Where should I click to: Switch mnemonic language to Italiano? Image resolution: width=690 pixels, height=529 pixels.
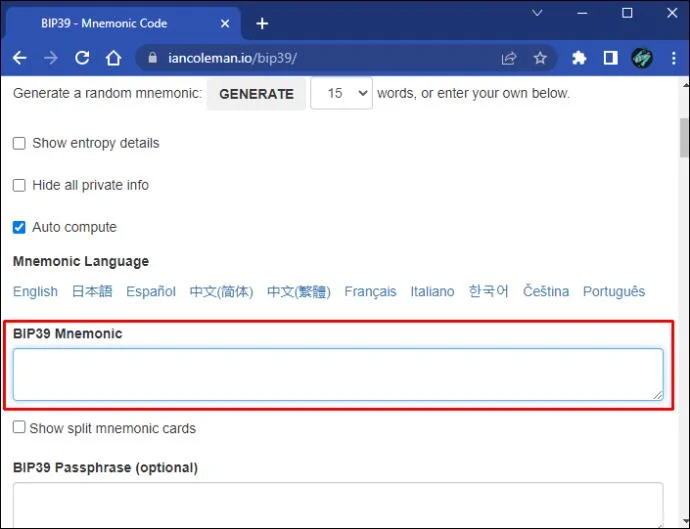[432, 291]
